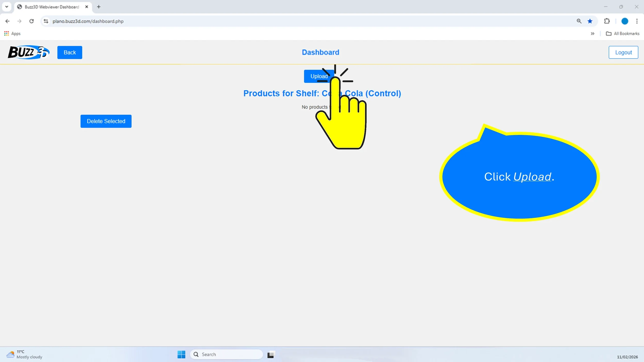Open Chrome three-dot menu
This screenshot has width=644, height=362.
click(637, 21)
